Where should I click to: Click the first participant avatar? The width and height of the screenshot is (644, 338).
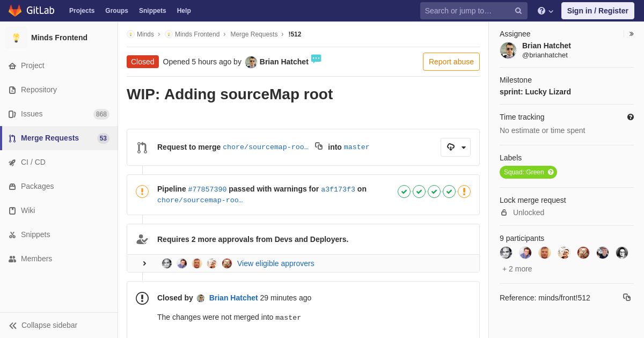pos(506,253)
